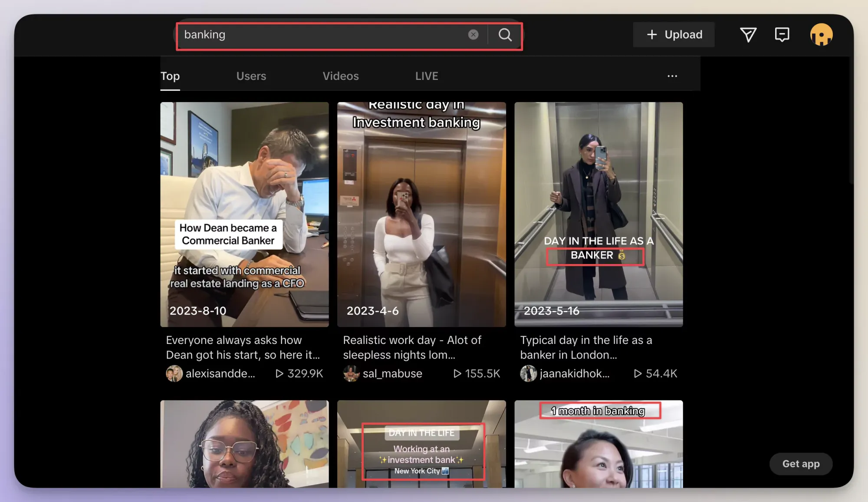This screenshot has height=502, width=868.
Task: Open the inbox notifications icon
Action: tap(782, 35)
